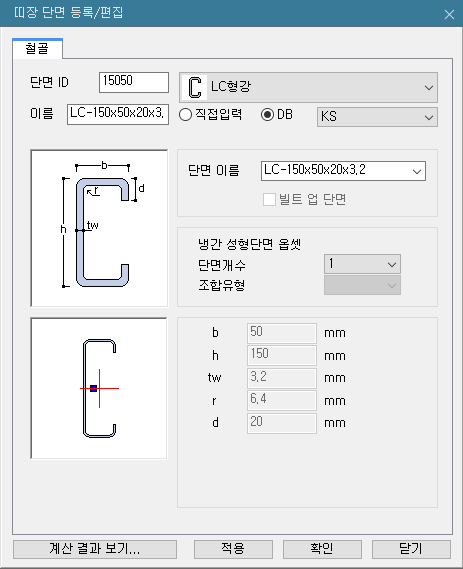Switch to the 철골 tab
This screenshot has width=463, height=569.
37,49
